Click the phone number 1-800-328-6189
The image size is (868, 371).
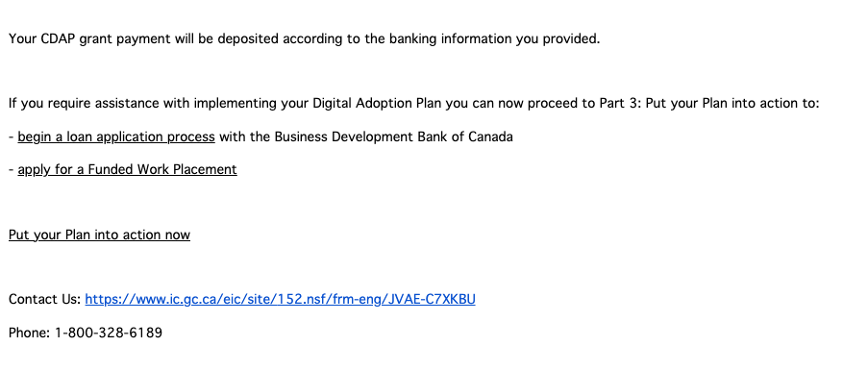click(109, 333)
